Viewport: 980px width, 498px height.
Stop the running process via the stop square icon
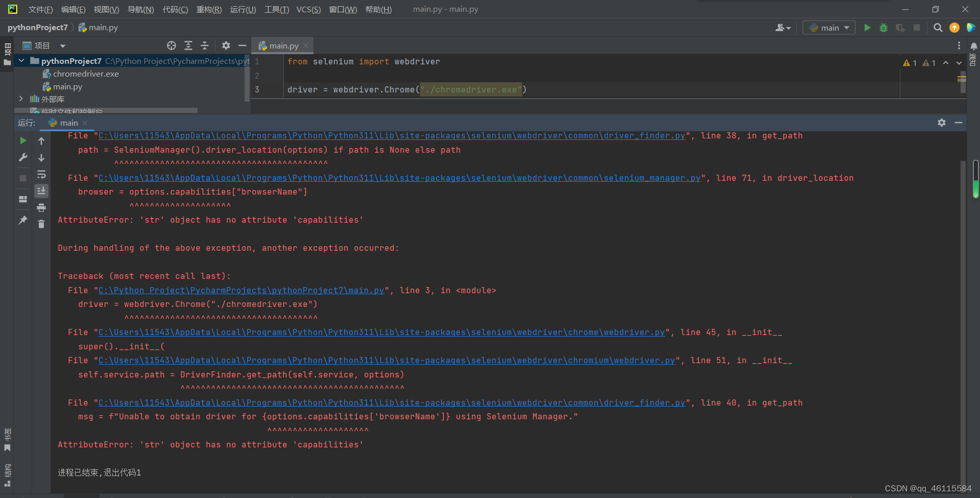point(22,178)
